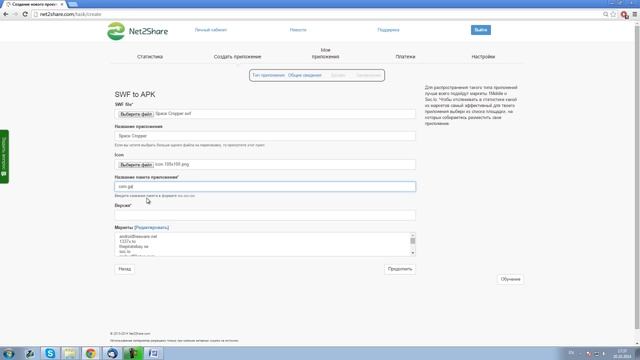640x360 pixels.
Task: Click the package name input field
Action: (265, 187)
